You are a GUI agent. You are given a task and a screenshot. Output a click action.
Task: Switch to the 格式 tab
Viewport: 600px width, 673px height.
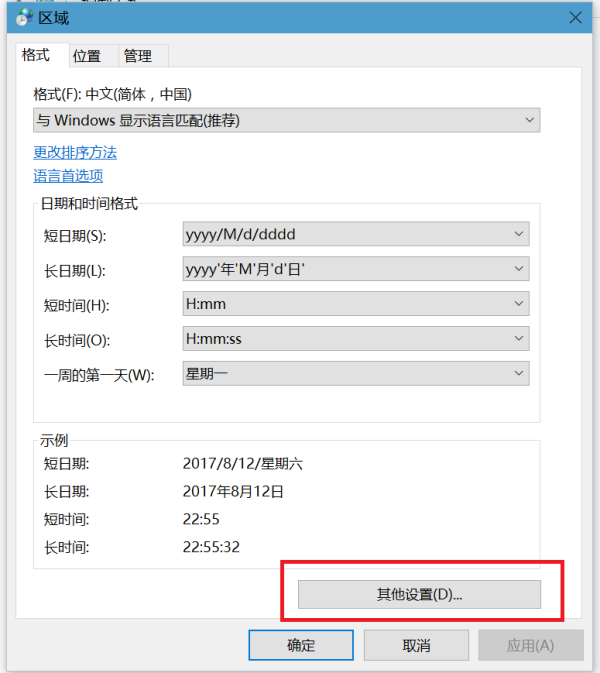click(41, 56)
